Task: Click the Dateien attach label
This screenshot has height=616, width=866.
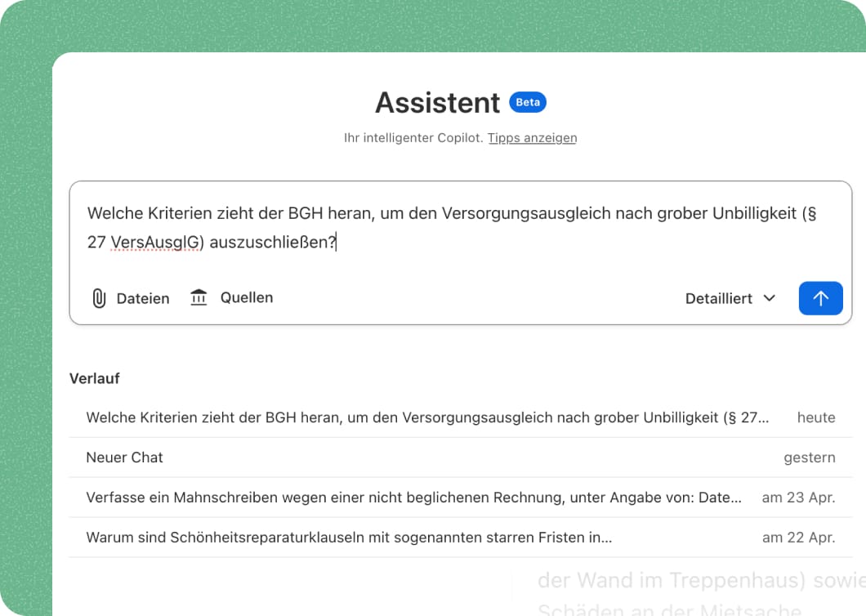Action: [x=143, y=298]
